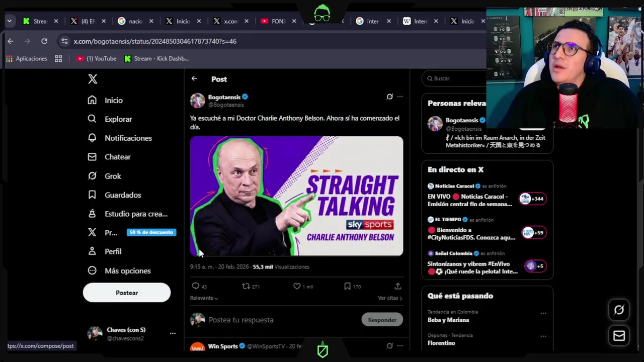Like the post with heart icon
The image size is (644, 362).
pyautogui.click(x=297, y=286)
